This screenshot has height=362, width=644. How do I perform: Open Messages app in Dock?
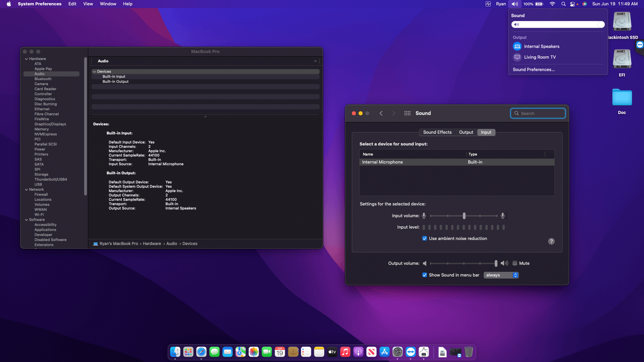click(x=214, y=352)
